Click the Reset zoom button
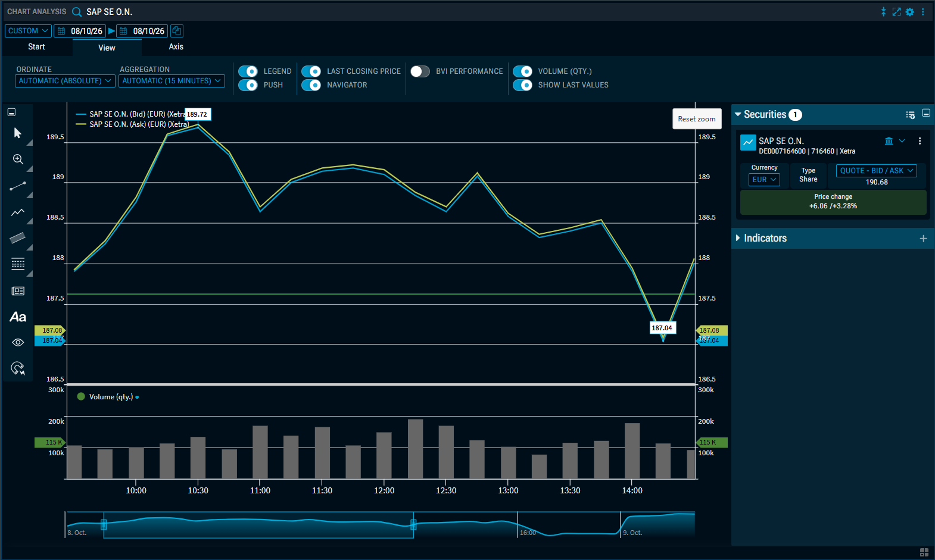The image size is (935, 560). coord(697,118)
